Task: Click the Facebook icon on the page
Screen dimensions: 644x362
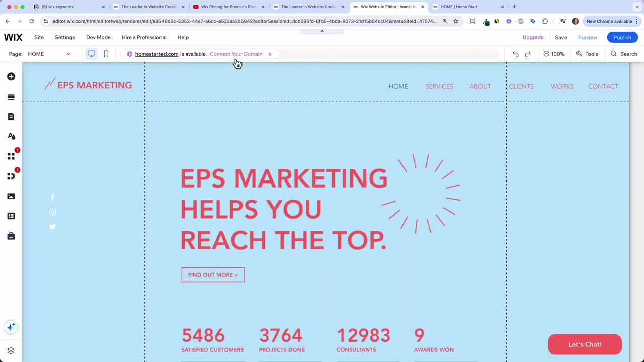Action: (x=52, y=198)
